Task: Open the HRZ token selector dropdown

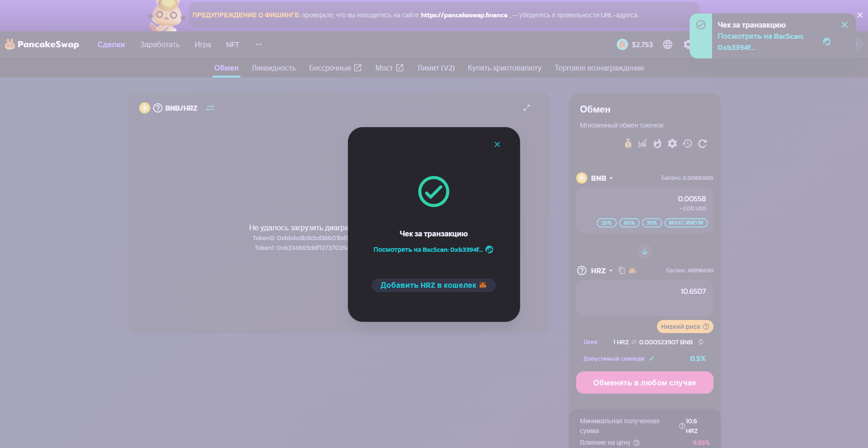Action: (595, 270)
